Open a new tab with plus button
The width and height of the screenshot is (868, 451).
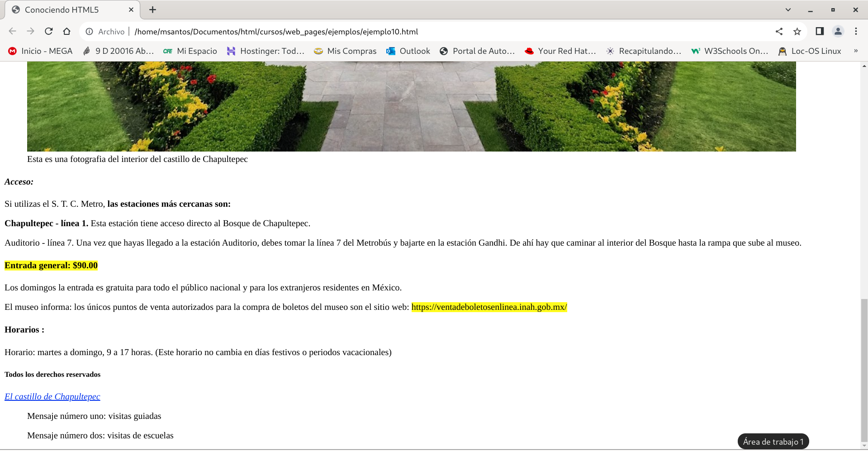click(x=153, y=9)
